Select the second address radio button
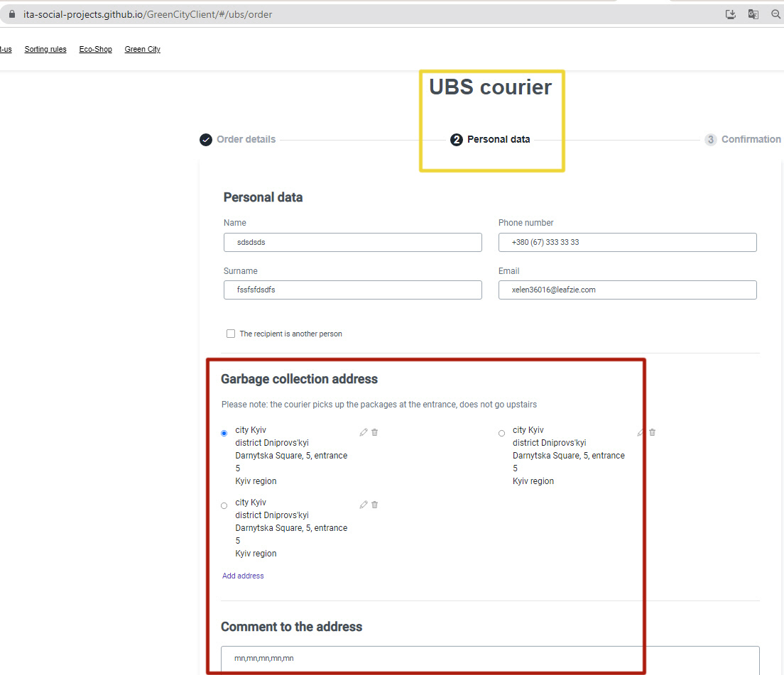Viewport: 784px width, 675px height. pyautogui.click(x=224, y=505)
